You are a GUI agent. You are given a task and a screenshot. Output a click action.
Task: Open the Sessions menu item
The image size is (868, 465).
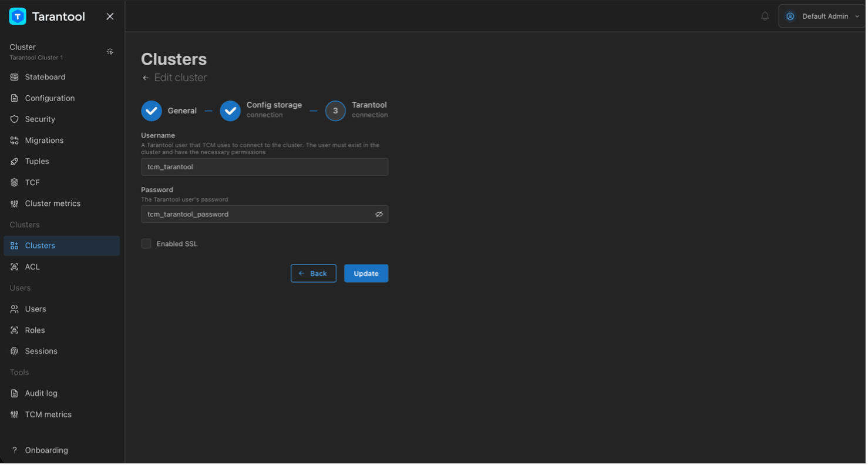point(62,352)
